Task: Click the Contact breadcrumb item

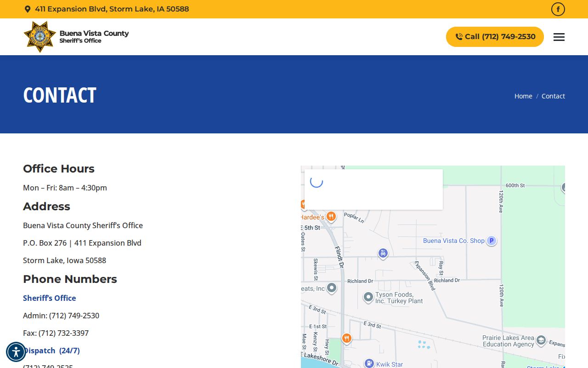Action: (553, 96)
